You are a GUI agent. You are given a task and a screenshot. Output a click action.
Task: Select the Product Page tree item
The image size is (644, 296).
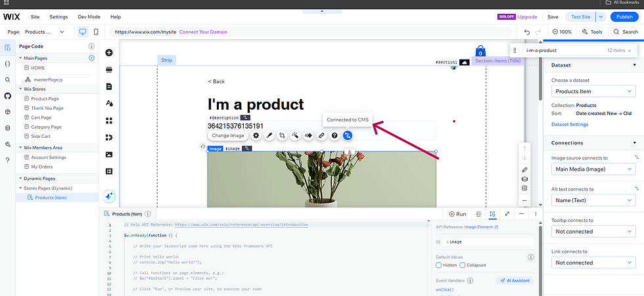[45, 99]
